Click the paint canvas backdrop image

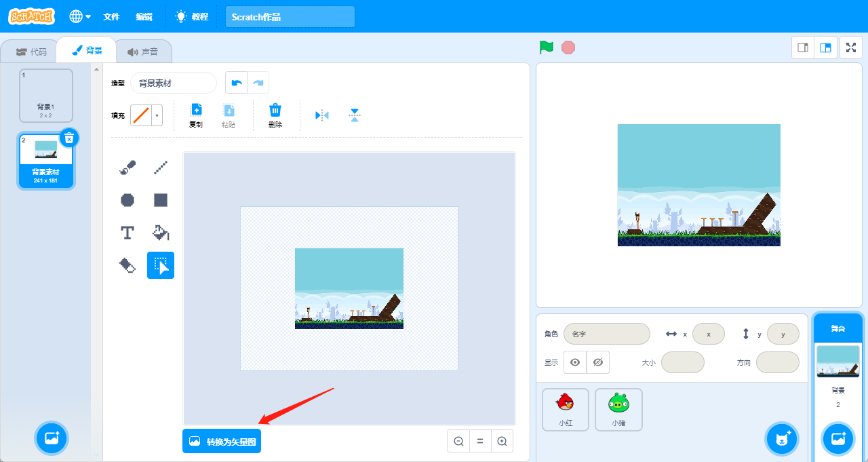(x=349, y=288)
